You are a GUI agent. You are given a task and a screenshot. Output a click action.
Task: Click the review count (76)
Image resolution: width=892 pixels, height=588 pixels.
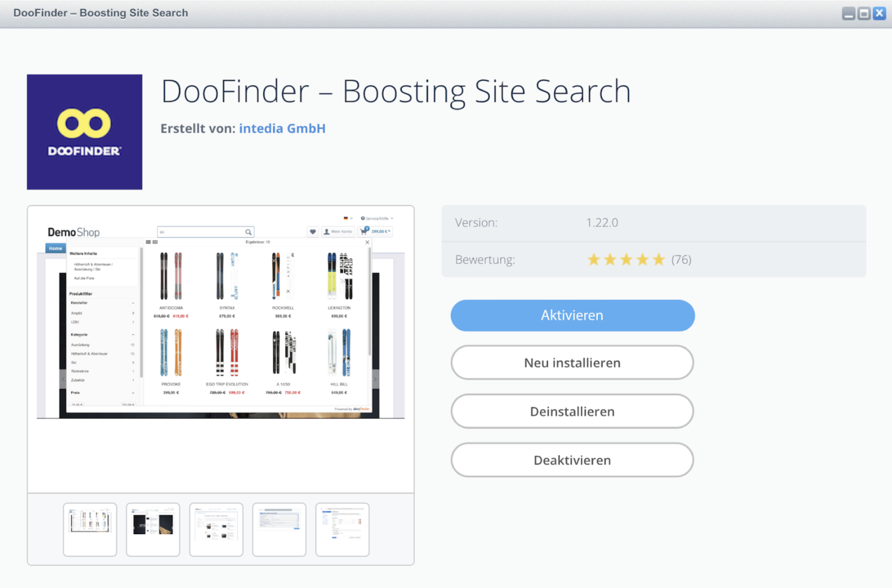tap(681, 260)
